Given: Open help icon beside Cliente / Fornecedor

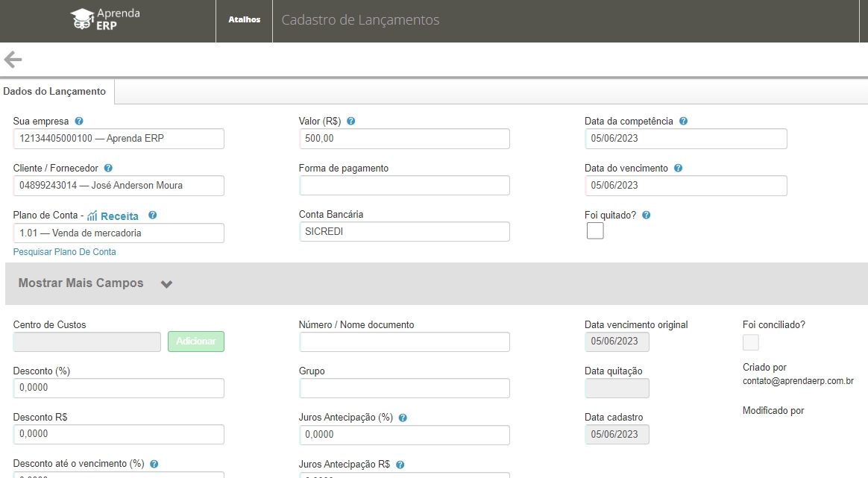Looking at the screenshot, I should pyautogui.click(x=108, y=169).
